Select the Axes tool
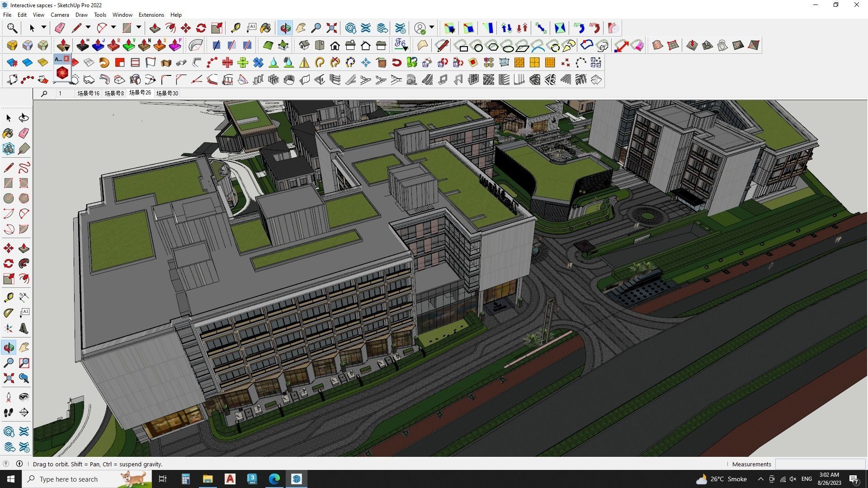The width and height of the screenshot is (868, 488). tap(9, 328)
